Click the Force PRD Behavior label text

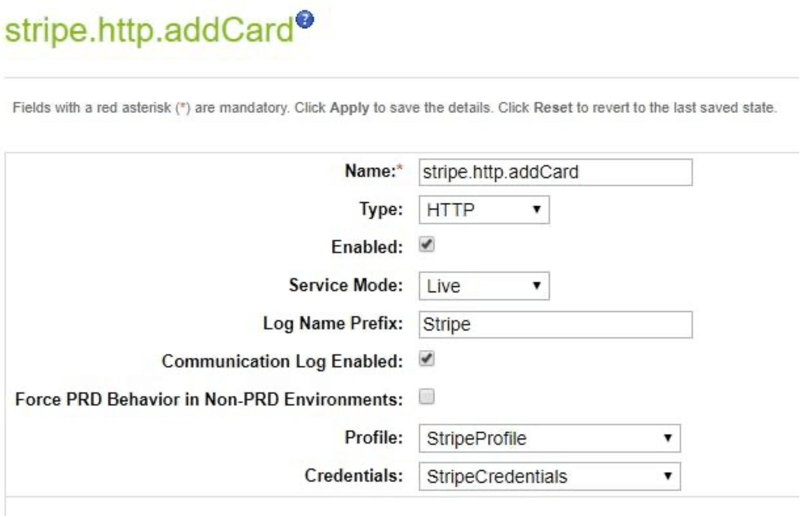209,399
